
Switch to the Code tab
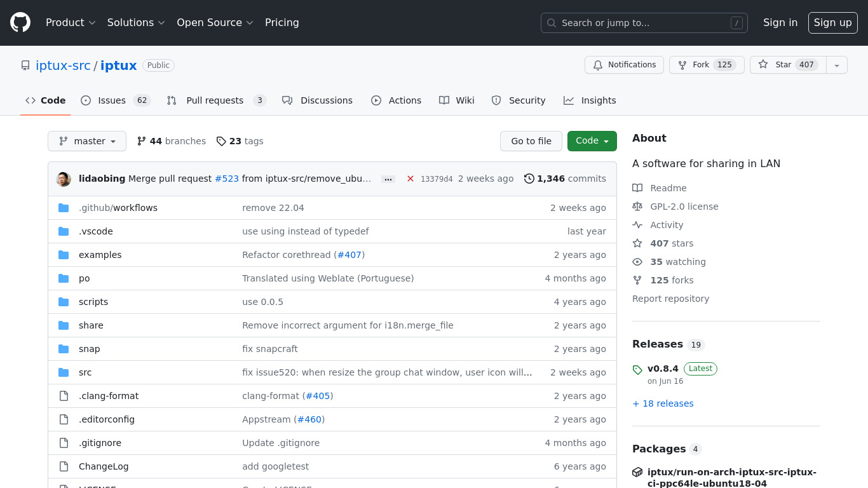(46, 100)
